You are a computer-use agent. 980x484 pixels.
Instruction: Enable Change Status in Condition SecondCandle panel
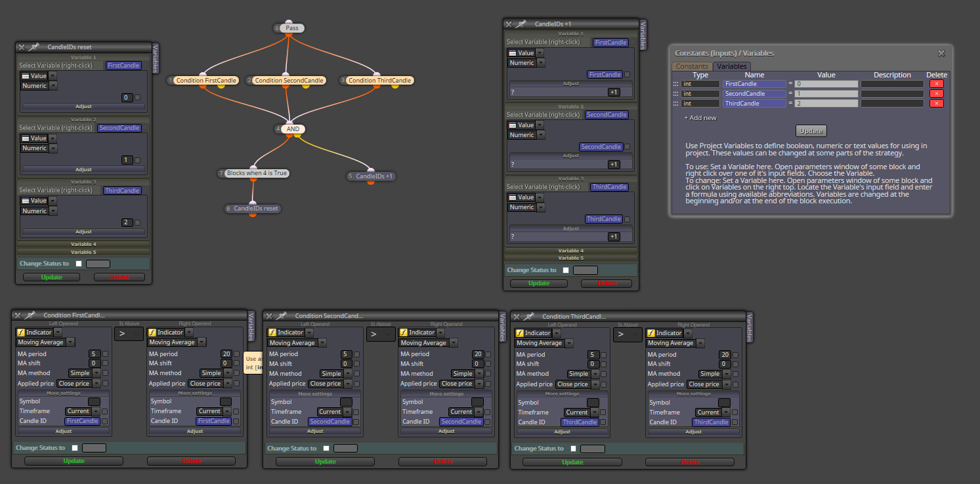(326, 449)
